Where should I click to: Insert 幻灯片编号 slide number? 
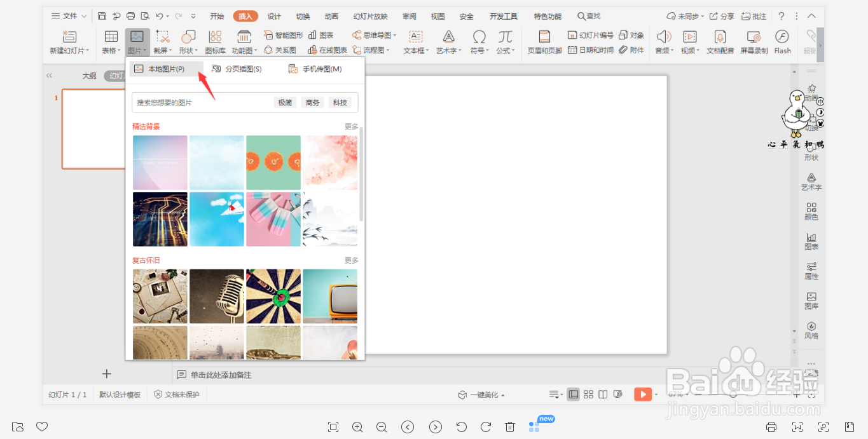[591, 35]
